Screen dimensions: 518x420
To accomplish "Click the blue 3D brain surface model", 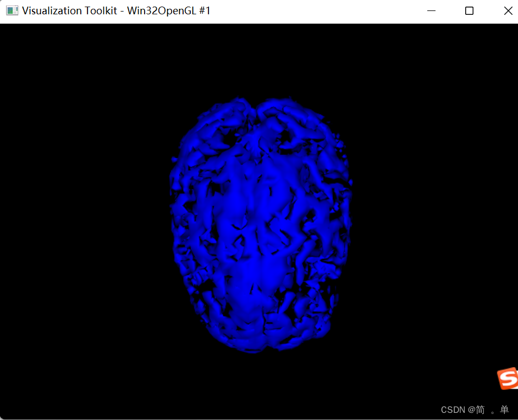I will (x=261, y=224).
